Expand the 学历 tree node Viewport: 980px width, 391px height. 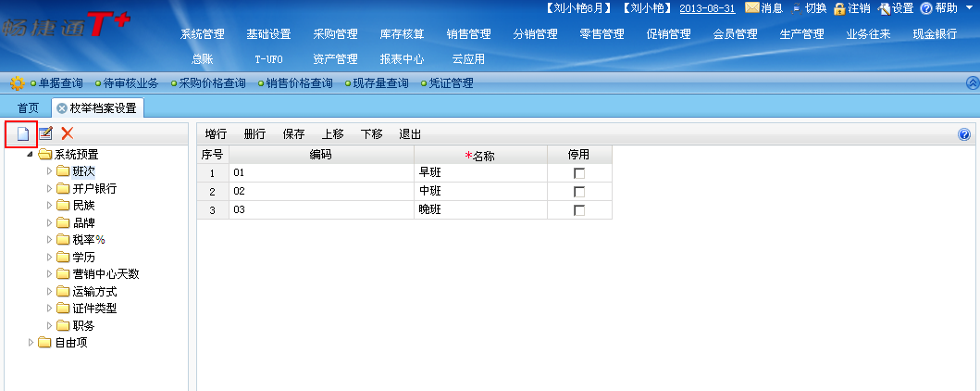[x=49, y=257]
